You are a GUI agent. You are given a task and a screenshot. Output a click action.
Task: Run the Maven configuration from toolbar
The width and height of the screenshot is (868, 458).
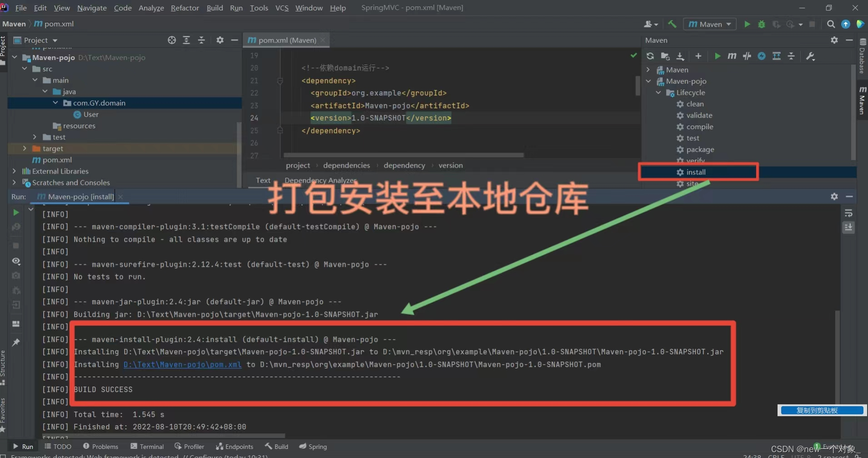747,24
